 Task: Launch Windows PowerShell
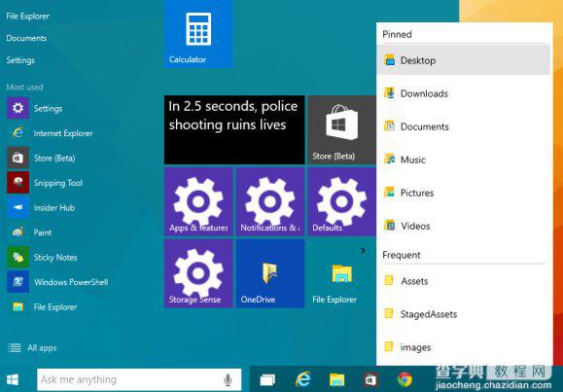click(57, 282)
